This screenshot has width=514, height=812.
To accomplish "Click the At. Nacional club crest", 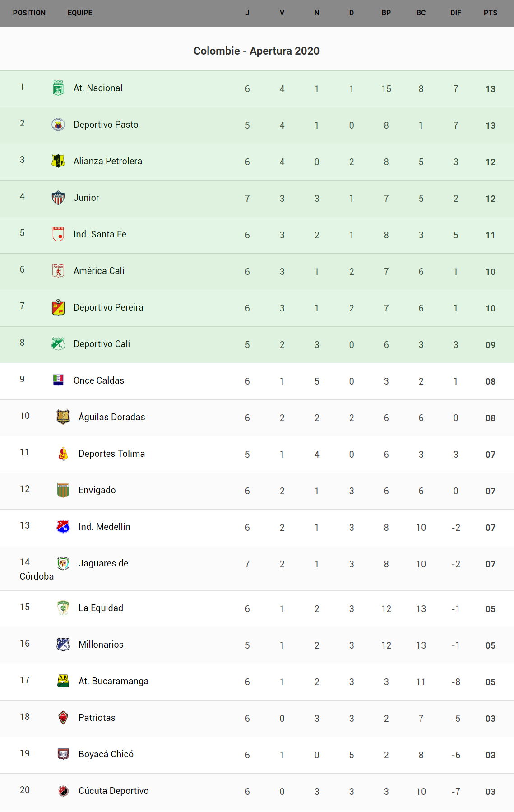I will click(58, 88).
